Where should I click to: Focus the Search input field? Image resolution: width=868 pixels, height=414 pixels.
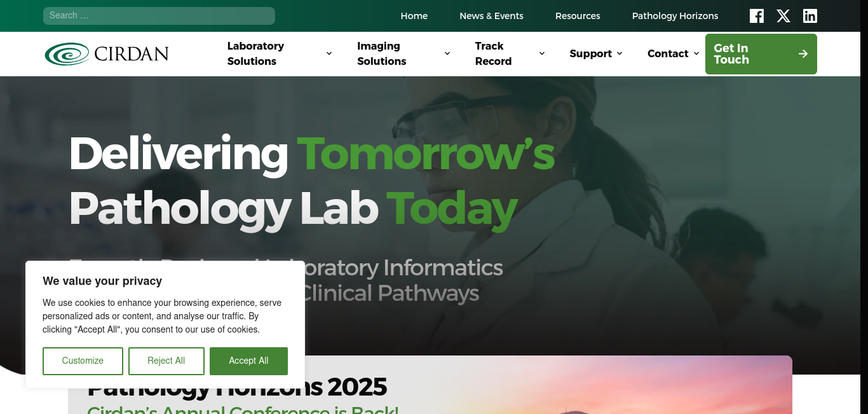[x=159, y=16]
